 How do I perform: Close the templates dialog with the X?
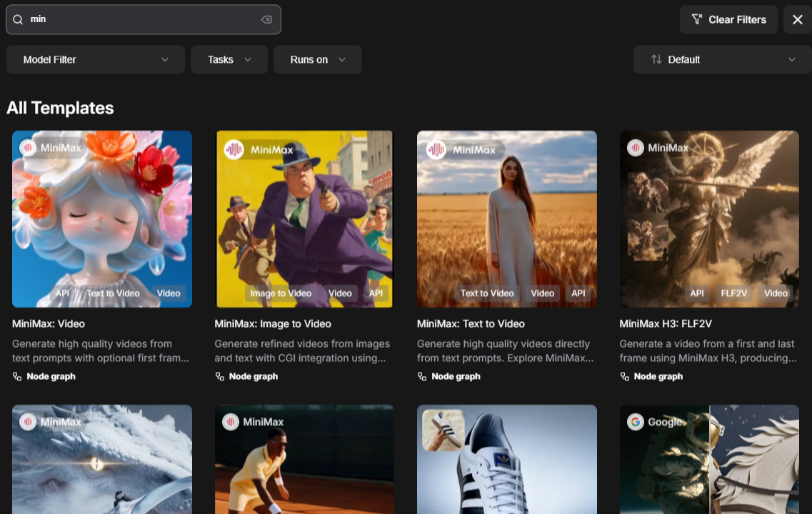tap(798, 20)
